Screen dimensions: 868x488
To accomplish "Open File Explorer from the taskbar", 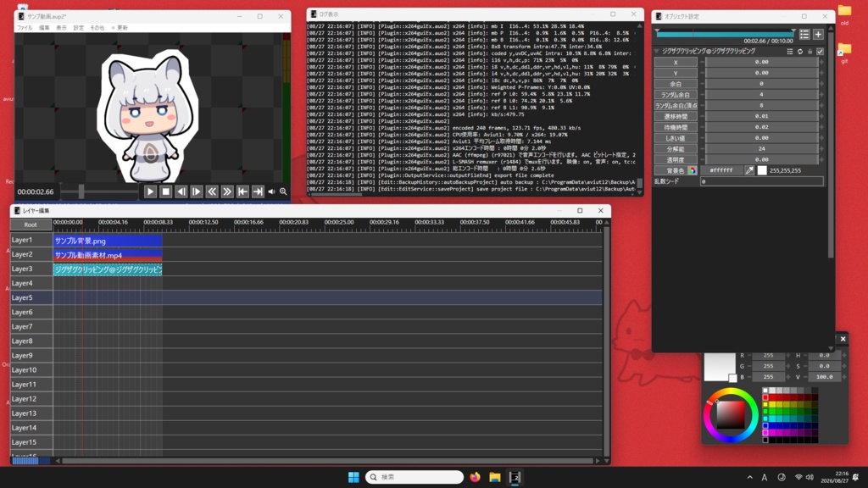I will [494, 477].
